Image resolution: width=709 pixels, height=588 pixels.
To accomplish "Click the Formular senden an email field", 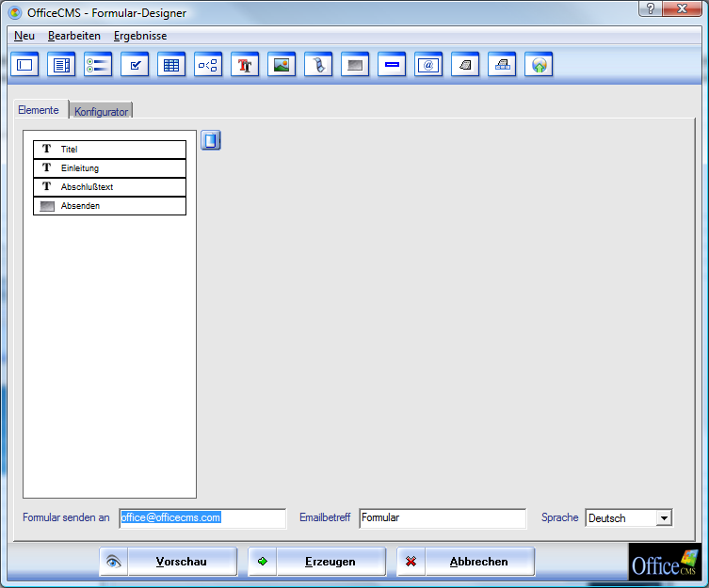I will (x=202, y=518).
